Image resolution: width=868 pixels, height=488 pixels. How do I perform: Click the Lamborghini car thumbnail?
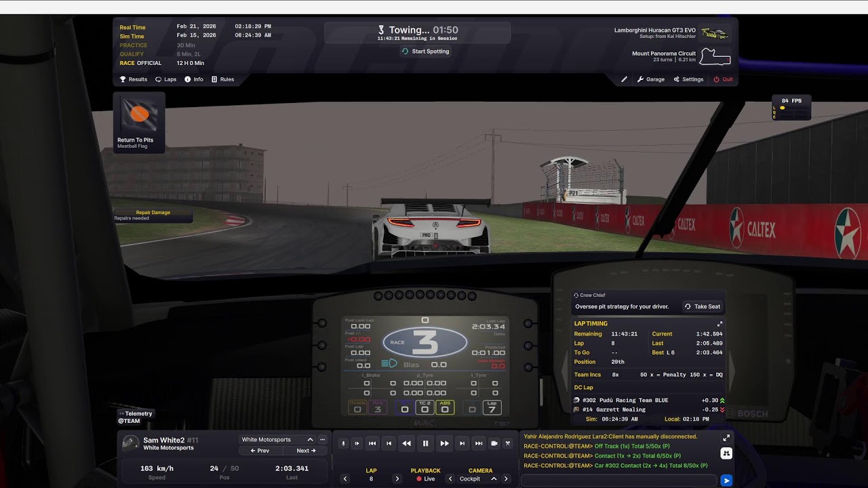tap(715, 33)
